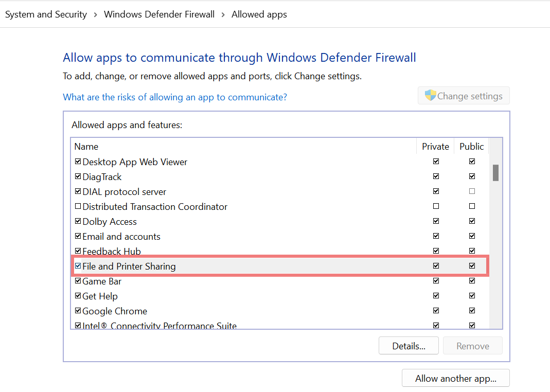Disable Private access for Feedback Hub
The image size is (550, 392).
point(436,251)
